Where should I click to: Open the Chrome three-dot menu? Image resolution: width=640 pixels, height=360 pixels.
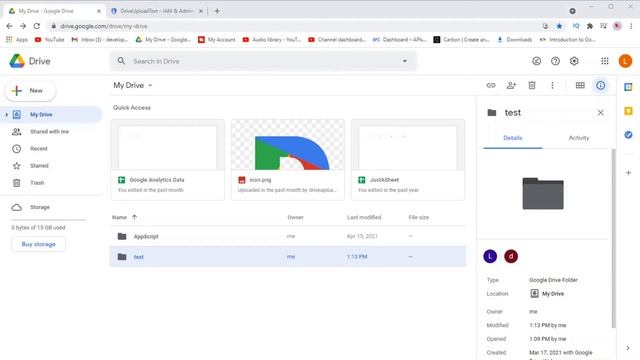(631, 26)
